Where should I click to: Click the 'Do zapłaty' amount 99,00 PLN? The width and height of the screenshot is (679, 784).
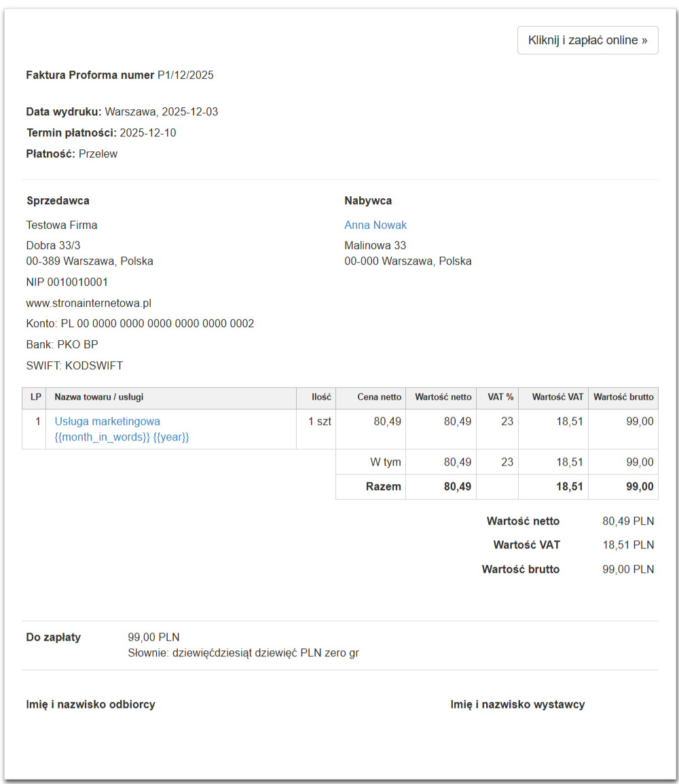pos(153,637)
